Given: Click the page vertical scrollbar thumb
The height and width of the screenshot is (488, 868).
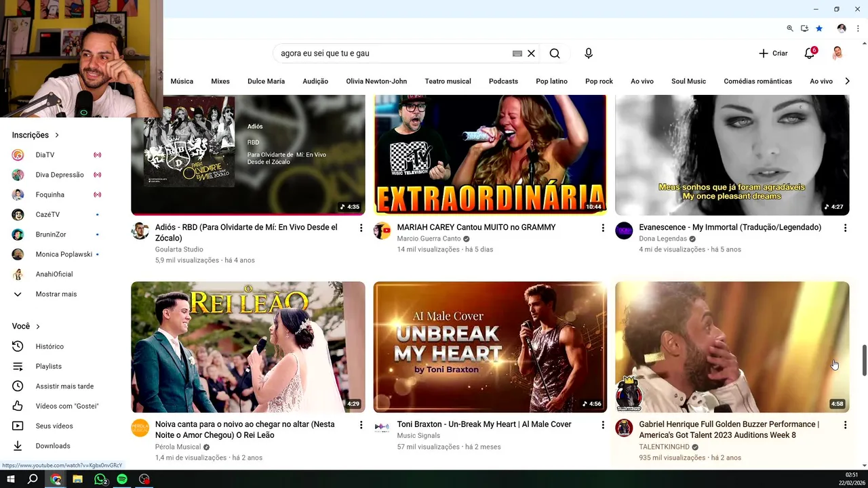Looking at the screenshot, I should coord(865,360).
